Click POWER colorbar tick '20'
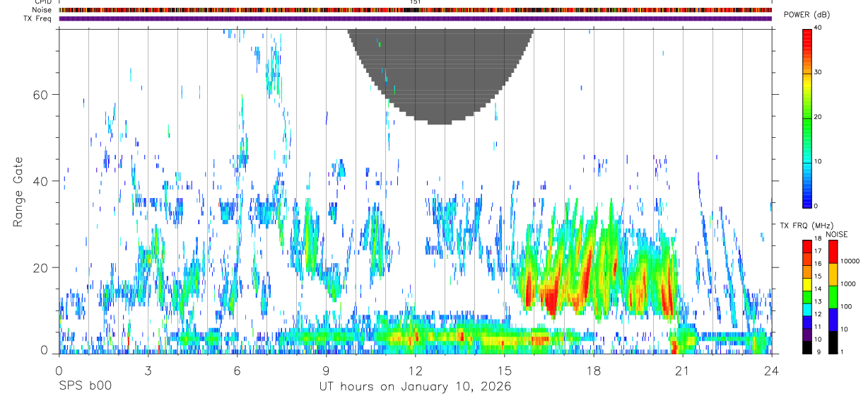This screenshot has width=868, height=401. point(819,117)
